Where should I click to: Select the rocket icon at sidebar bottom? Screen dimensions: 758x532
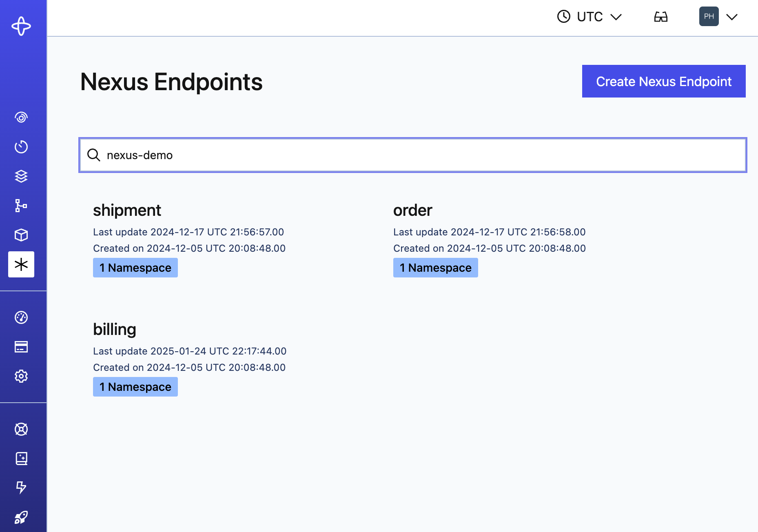coord(21,517)
